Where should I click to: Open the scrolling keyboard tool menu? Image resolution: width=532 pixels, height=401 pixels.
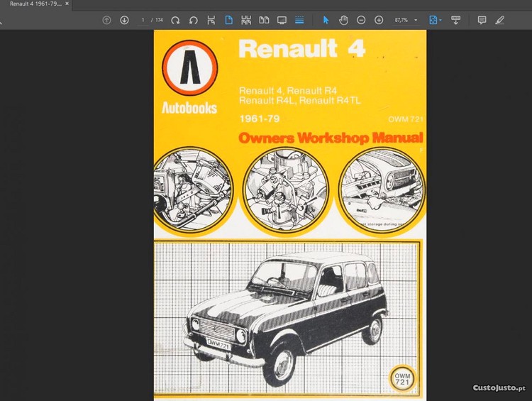(455, 20)
